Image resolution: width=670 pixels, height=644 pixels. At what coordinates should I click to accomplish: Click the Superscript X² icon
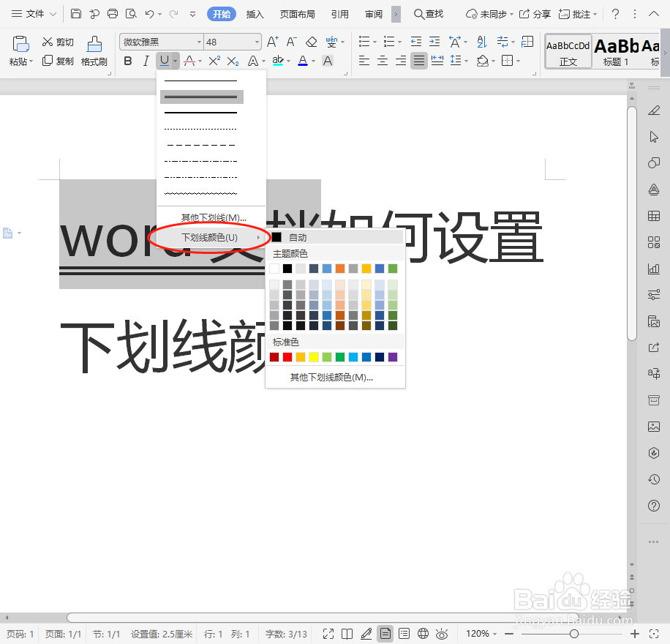[214, 61]
